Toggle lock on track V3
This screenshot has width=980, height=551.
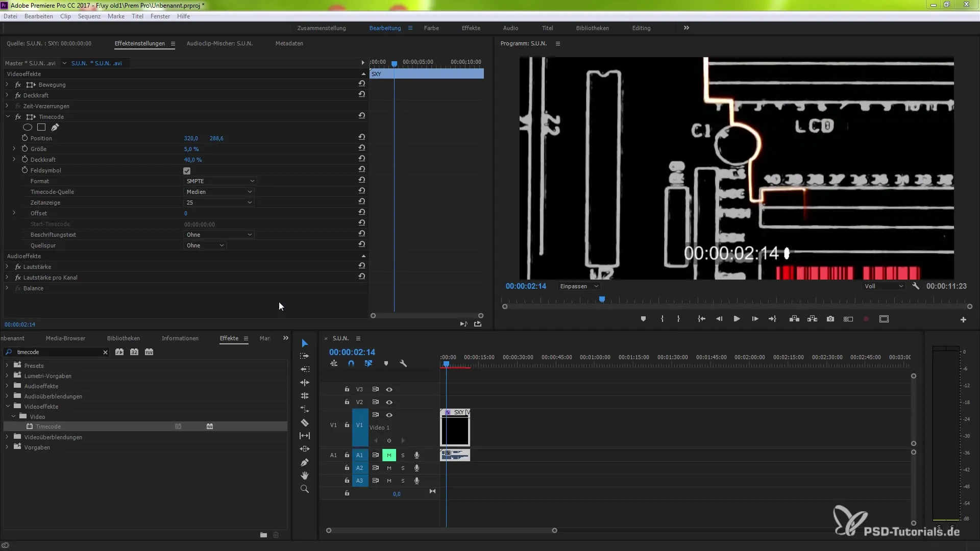point(347,389)
